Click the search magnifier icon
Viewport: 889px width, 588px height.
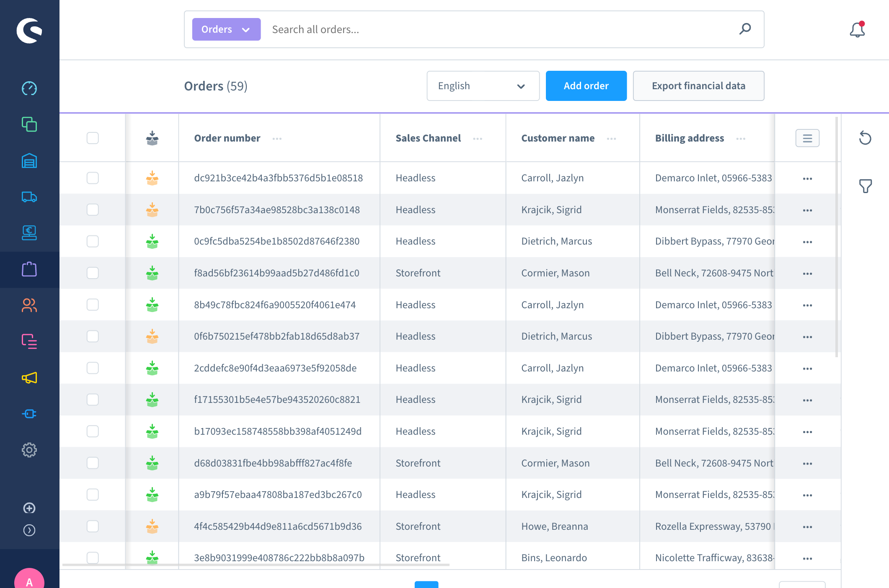tap(745, 29)
